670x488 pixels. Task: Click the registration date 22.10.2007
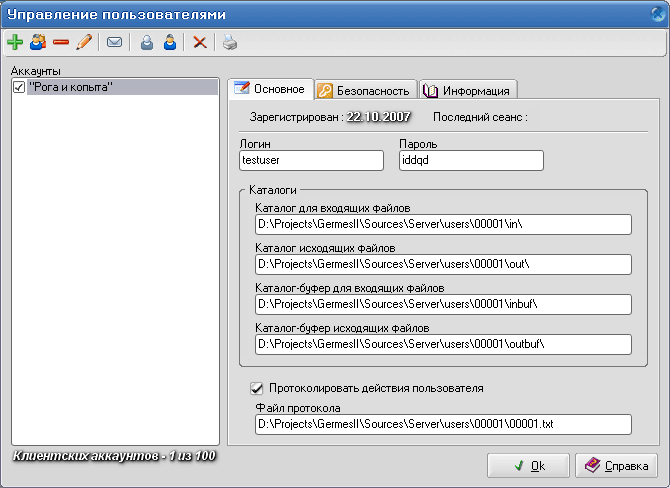click(379, 117)
